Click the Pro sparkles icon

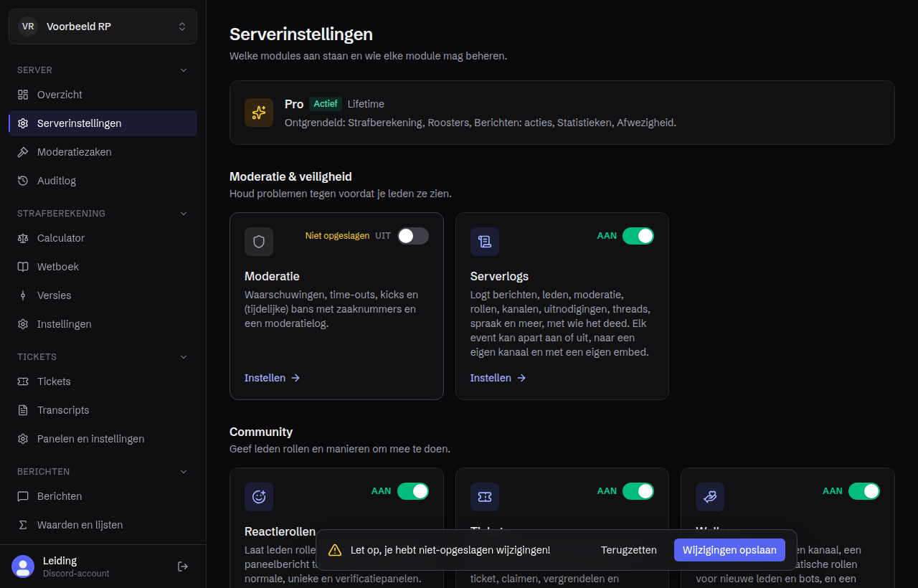click(x=259, y=113)
